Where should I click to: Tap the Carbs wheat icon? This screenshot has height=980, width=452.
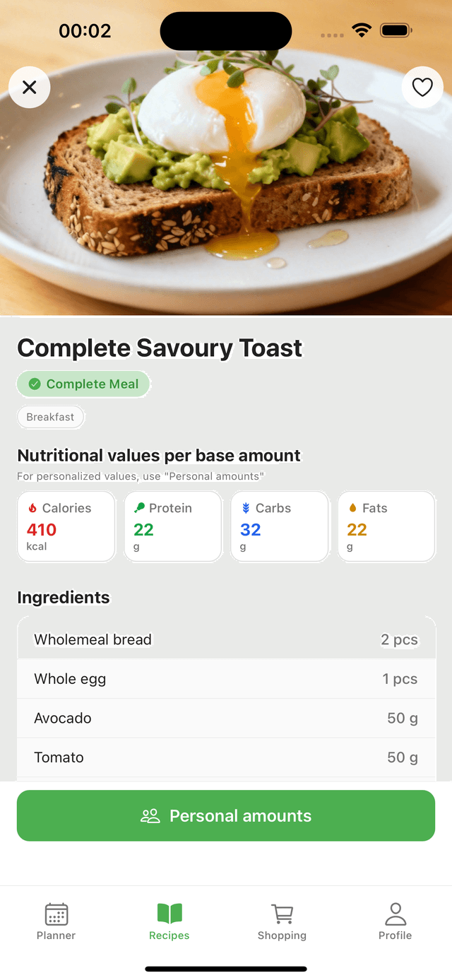tap(246, 508)
